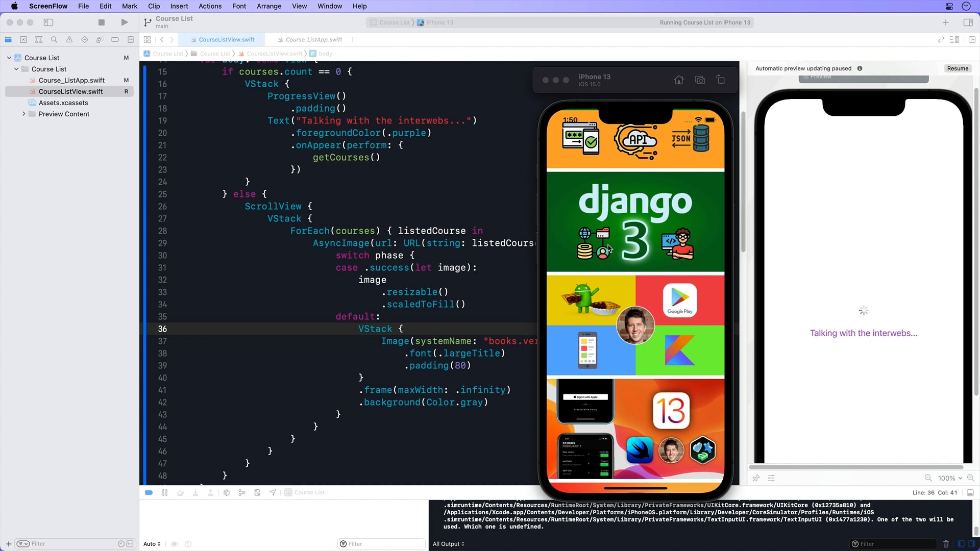Viewport: 980px width, 551px height.
Task: Open the 100% zoom level dropdown
Action: pos(950,478)
